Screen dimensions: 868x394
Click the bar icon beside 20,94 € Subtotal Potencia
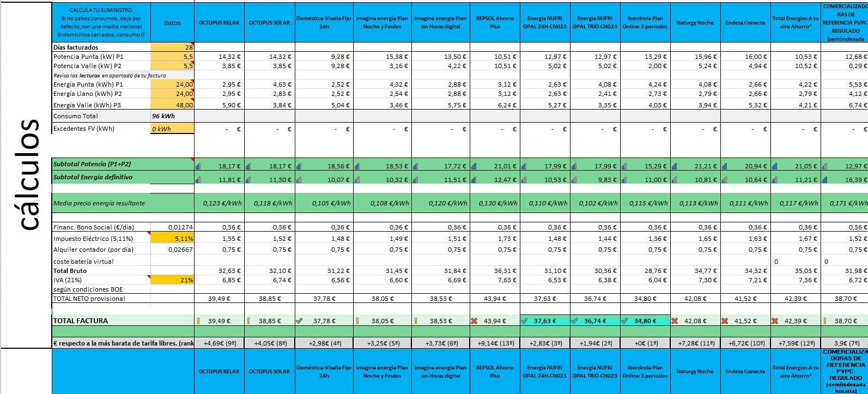(x=724, y=166)
